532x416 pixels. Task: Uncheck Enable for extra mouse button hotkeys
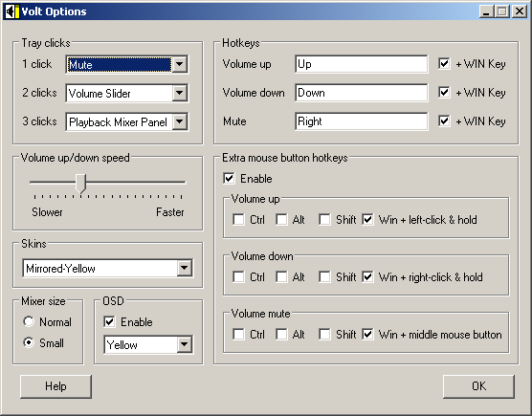click(229, 178)
